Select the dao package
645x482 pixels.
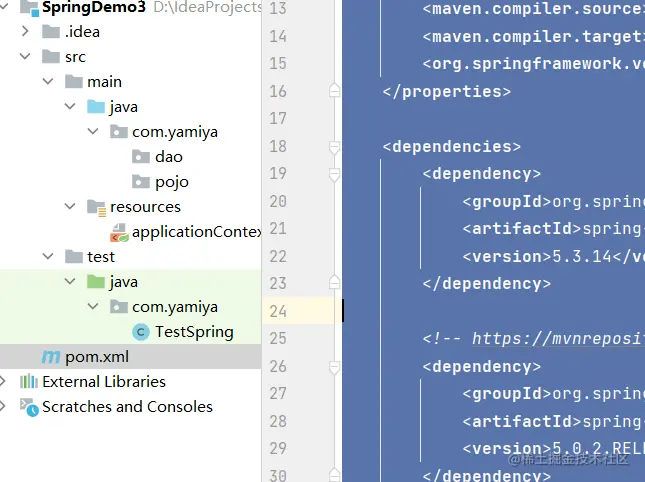tap(169, 157)
